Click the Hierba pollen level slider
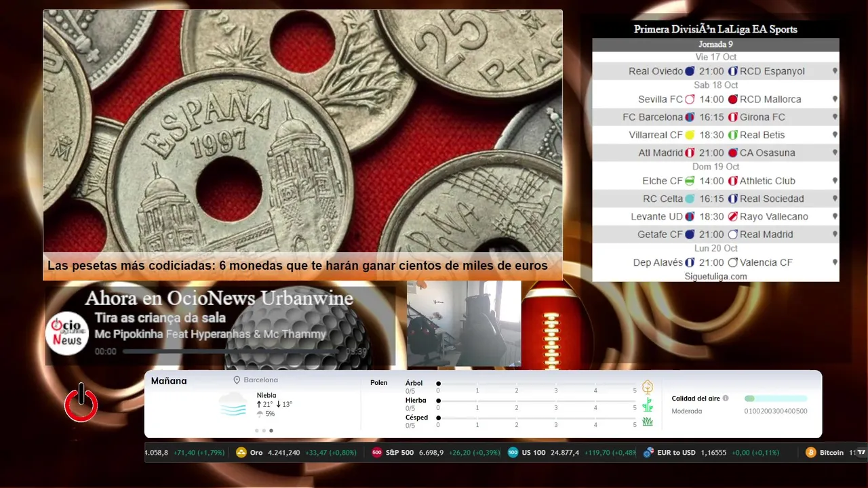The height and width of the screenshot is (488, 868). click(536, 401)
